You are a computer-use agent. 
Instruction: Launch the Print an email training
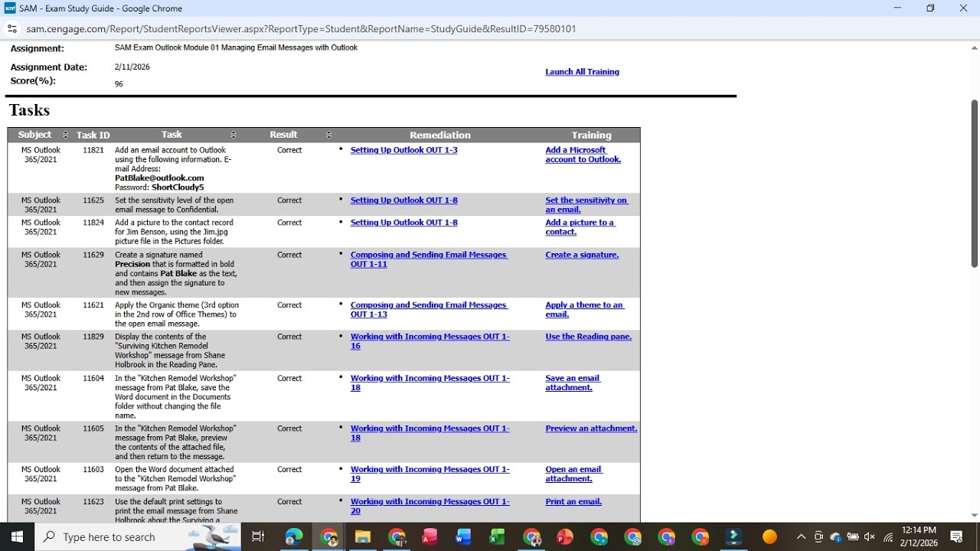point(573,502)
